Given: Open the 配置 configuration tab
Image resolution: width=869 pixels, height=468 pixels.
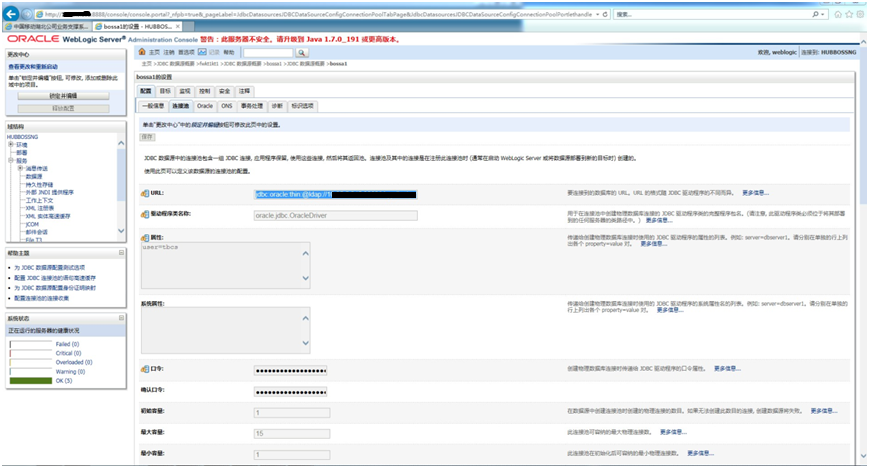Looking at the screenshot, I should [x=146, y=91].
